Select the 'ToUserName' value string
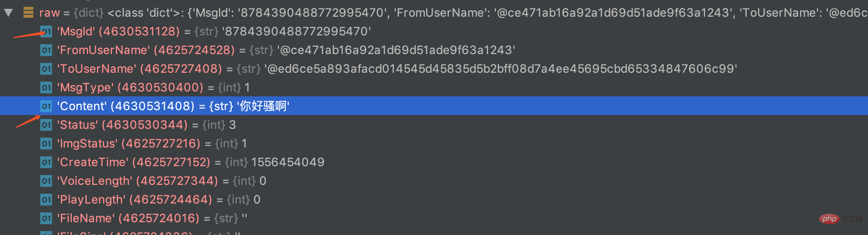The image size is (868, 235). (501, 69)
